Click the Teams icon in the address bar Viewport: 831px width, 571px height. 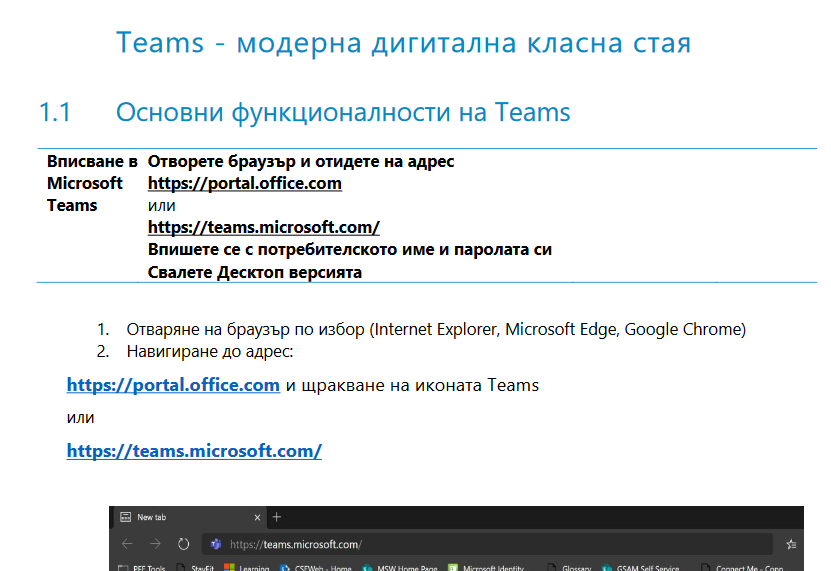tap(216, 544)
